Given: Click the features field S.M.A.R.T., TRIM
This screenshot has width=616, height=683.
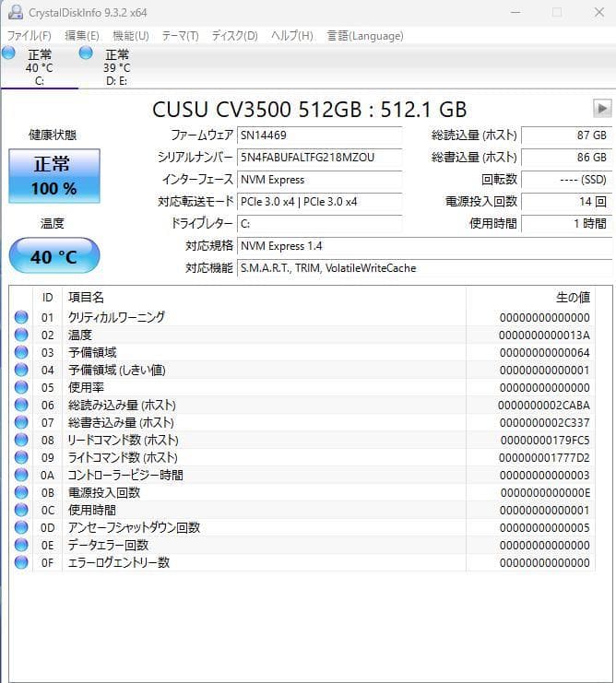Looking at the screenshot, I should pyautogui.click(x=425, y=268).
